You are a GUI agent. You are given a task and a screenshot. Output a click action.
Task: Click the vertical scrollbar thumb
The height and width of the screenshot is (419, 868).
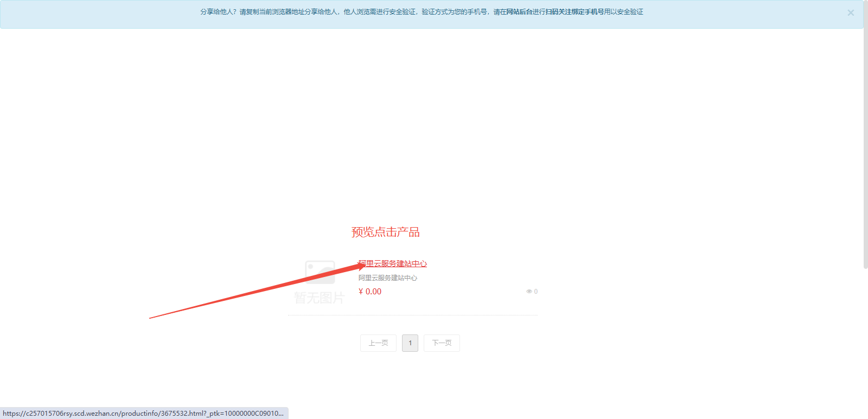click(x=865, y=136)
